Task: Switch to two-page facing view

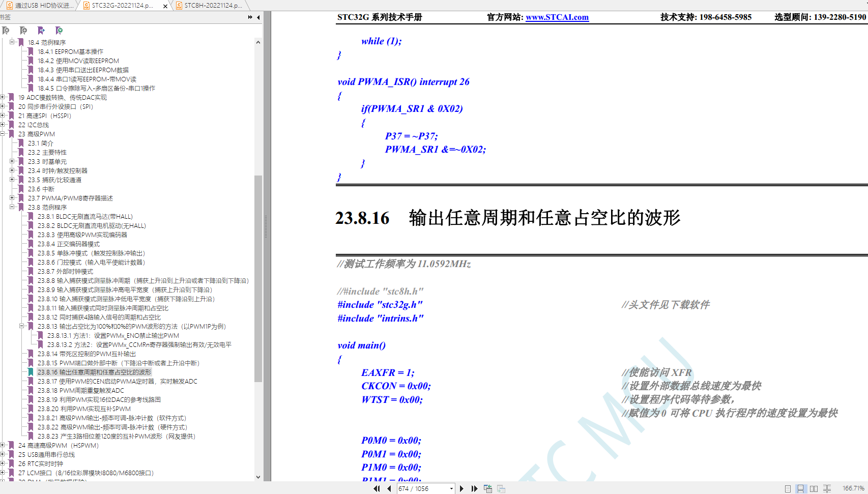Action: click(x=814, y=488)
